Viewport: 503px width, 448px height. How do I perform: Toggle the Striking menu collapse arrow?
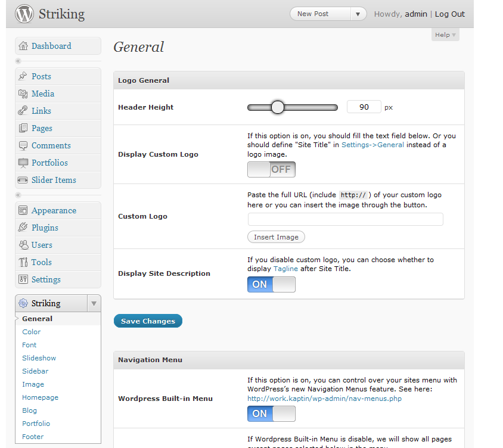pos(94,303)
